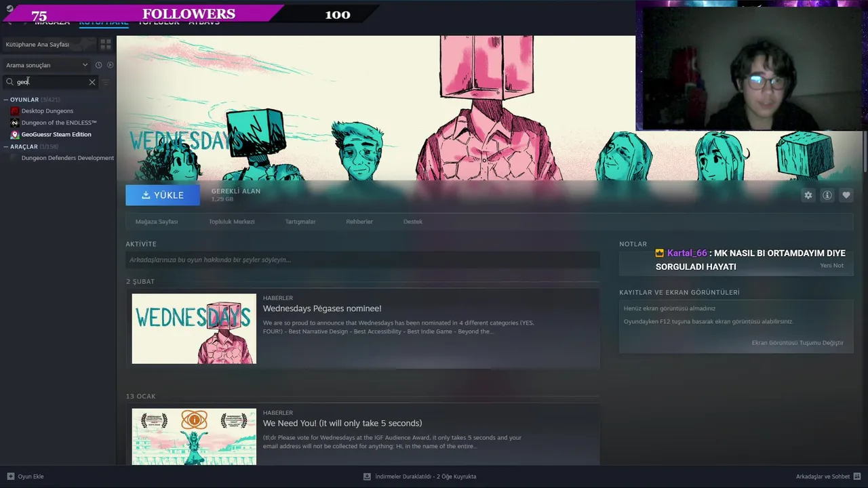This screenshot has width=868, height=488.
Task: Click the recent activity clock icon
Action: point(98,65)
